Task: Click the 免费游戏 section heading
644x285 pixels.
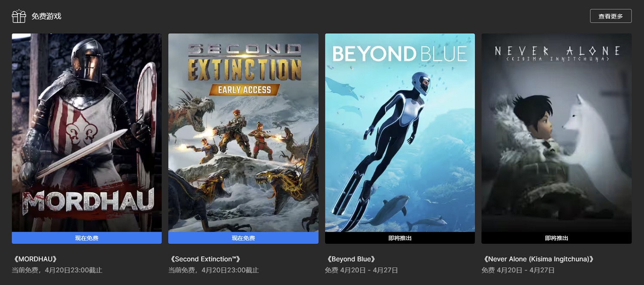Action: point(46,16)
